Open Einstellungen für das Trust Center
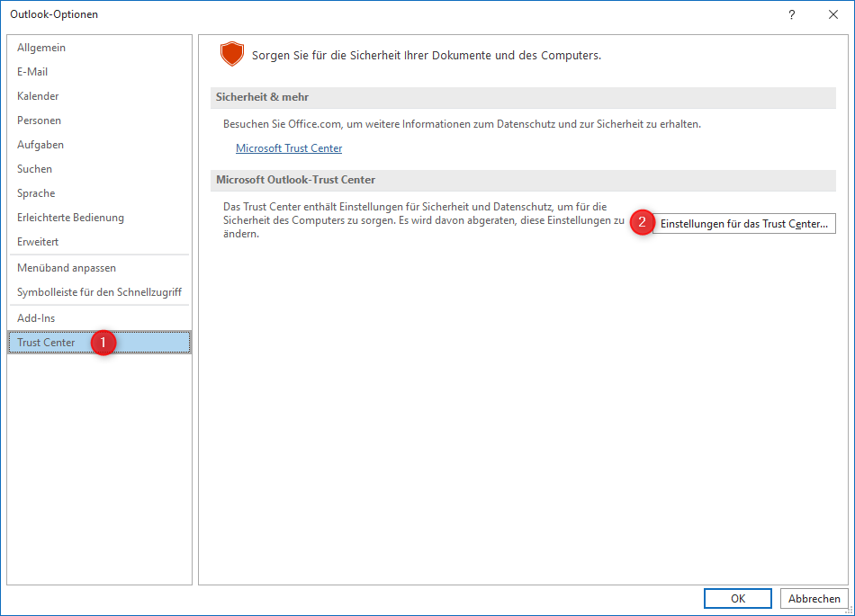Image resolution: width=855 pixels, height=616 pixels. click(x=743, y=224)
